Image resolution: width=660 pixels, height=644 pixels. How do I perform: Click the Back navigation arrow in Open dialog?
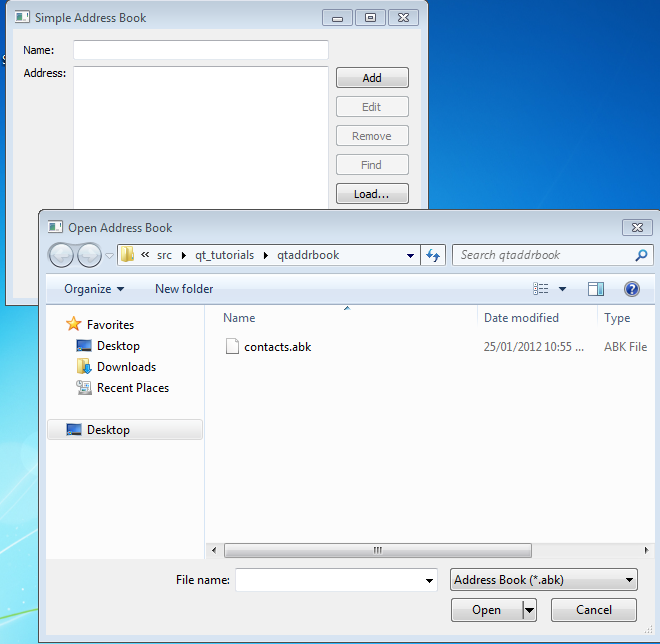[61, 255]
